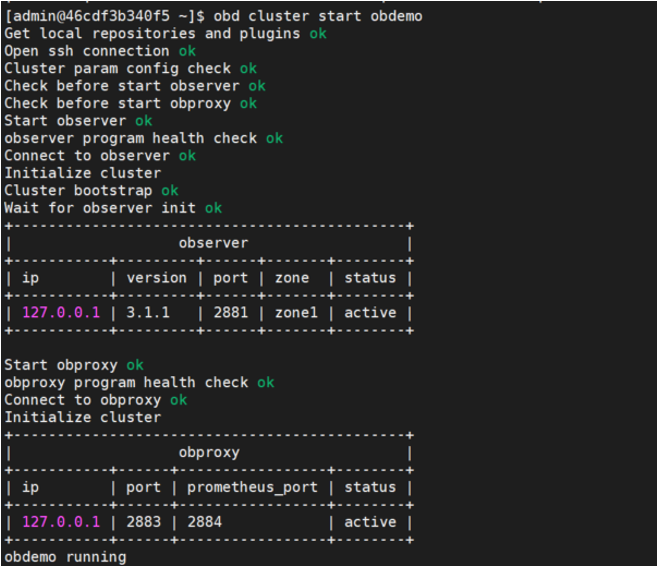Screen dimensions: 657x567
Task: Click the obproxy table title
Action: [x=209, y=452]
